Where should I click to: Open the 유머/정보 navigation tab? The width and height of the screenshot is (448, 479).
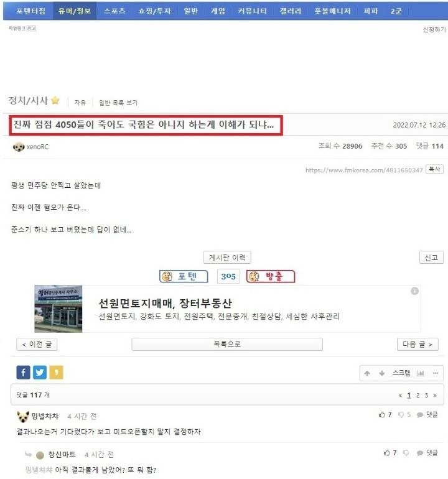(75, 11)
